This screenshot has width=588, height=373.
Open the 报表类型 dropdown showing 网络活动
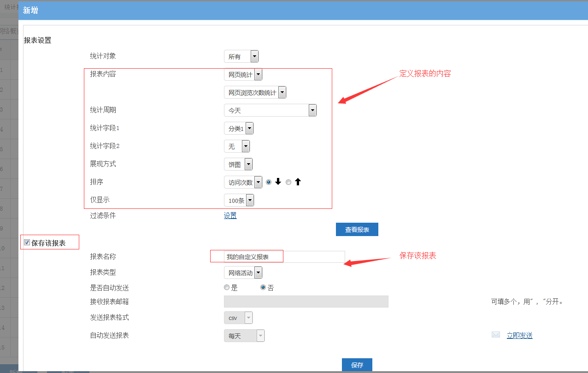click(x=243, y=273)
